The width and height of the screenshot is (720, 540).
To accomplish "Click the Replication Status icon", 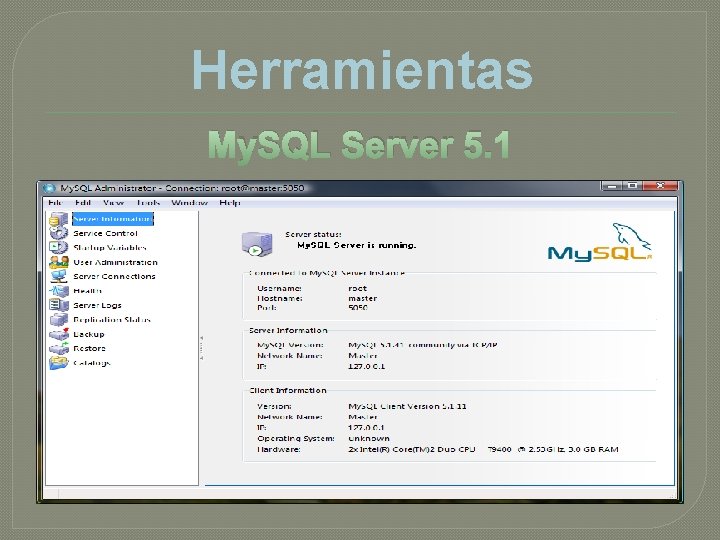I will pos(59,320).
